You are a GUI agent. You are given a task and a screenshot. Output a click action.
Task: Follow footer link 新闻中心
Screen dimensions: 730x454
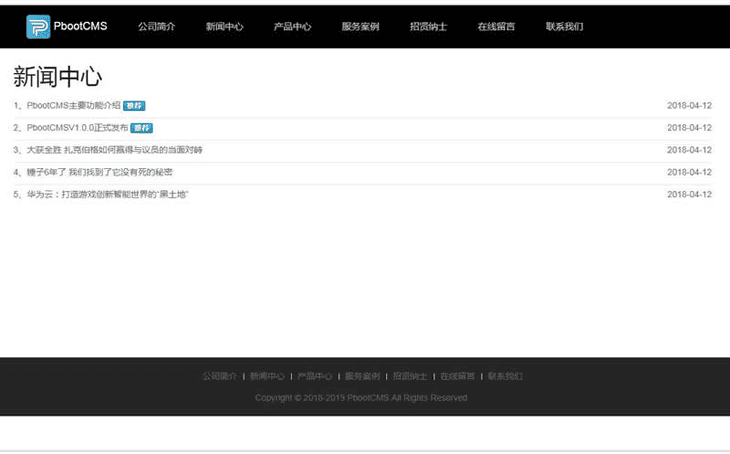point(267,376)
